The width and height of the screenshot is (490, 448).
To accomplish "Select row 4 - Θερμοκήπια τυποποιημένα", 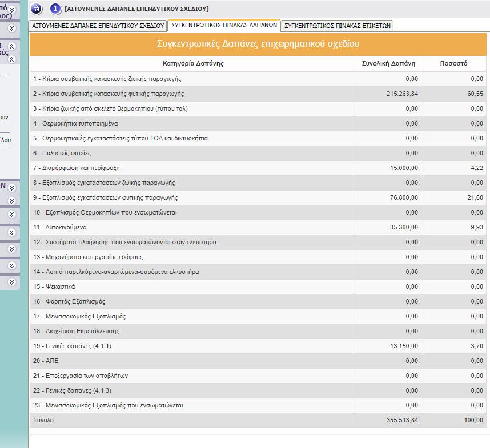I will (258, 124).
